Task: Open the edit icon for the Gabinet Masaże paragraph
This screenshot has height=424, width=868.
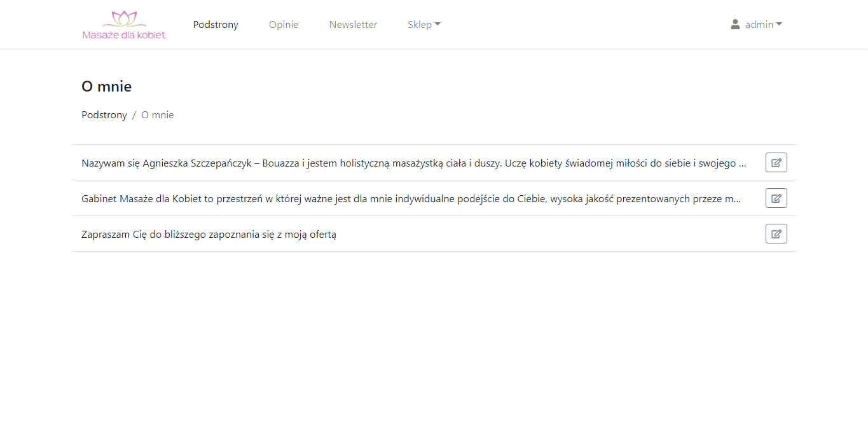Action: (x=776, y=198)
